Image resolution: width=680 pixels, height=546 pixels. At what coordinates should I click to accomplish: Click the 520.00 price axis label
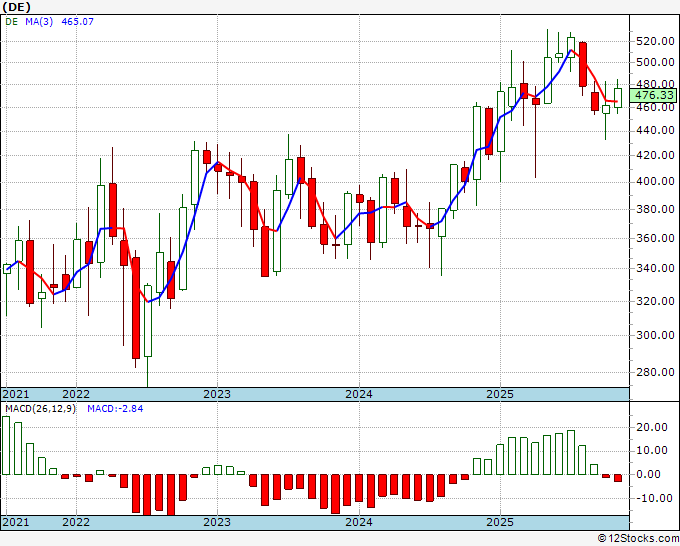(x=655, y=42)
